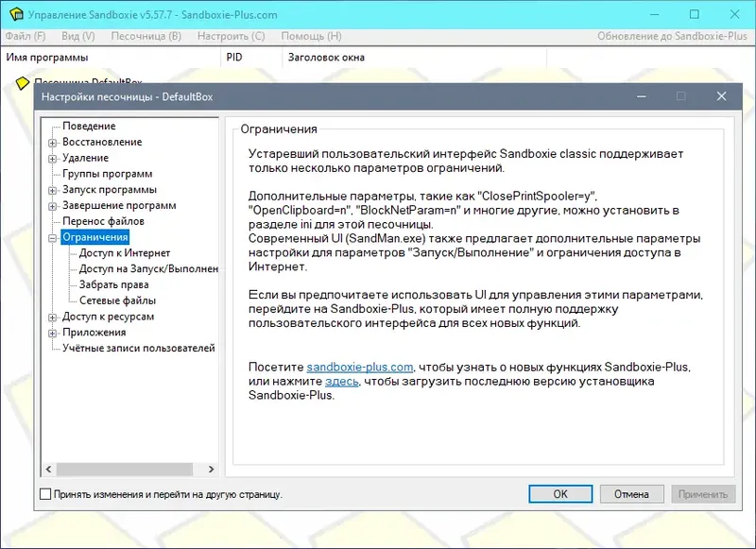The image size is (756, 549).
Task: Select Группы программ tree item
Action: click(x=108, y=174)
